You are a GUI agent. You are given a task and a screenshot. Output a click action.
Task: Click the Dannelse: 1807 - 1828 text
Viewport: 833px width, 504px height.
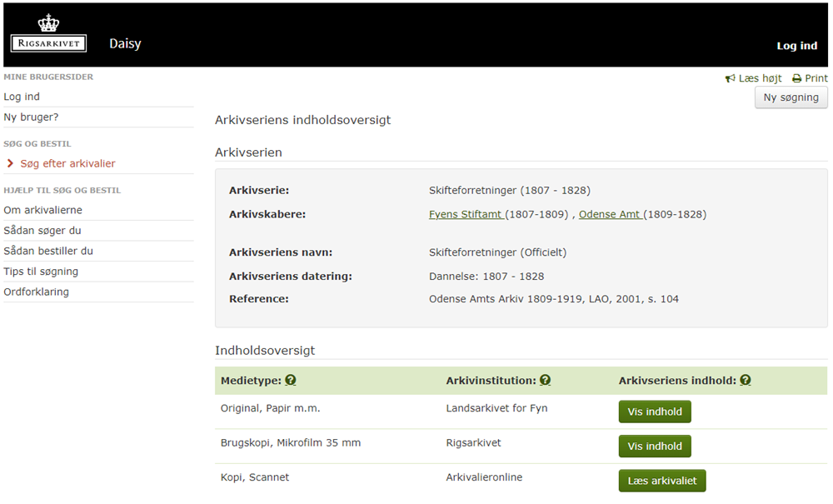click(x=486, y=277)
